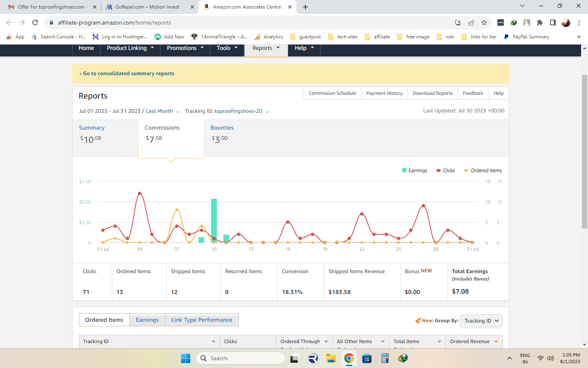Toggle the Earnings legend item
This screenshot has width=588, height=368.
click(414, 171)
